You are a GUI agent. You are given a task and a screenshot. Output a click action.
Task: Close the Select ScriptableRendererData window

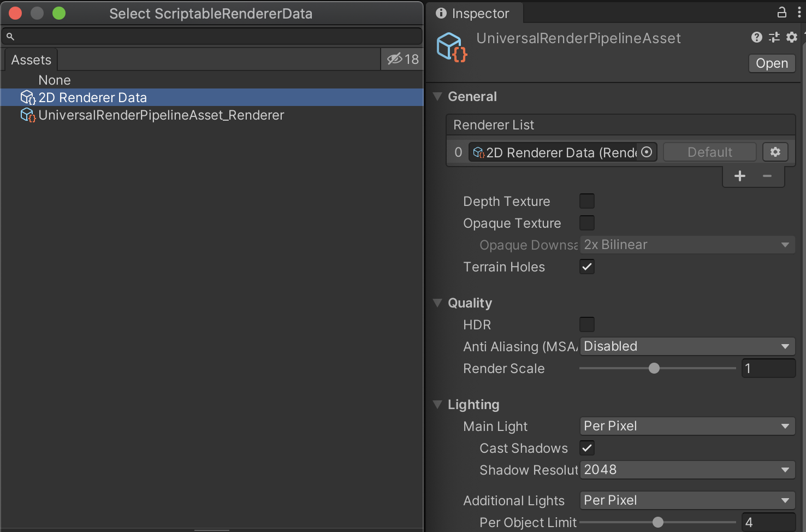coord(15,13)
